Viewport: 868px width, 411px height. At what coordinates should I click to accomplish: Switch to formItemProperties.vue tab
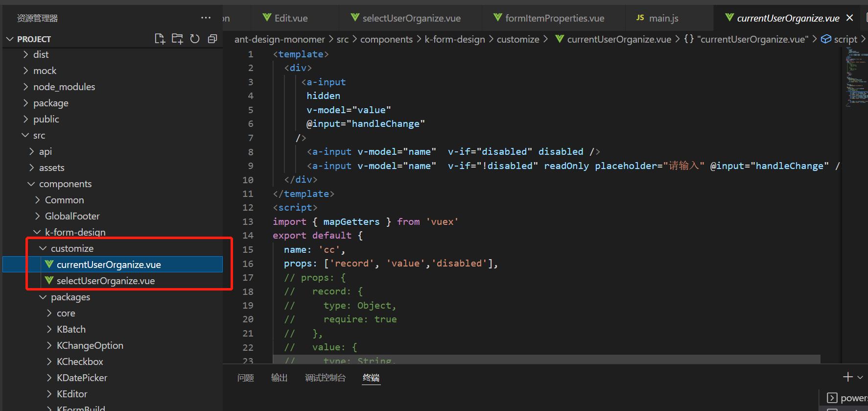(x=555, y=18)
